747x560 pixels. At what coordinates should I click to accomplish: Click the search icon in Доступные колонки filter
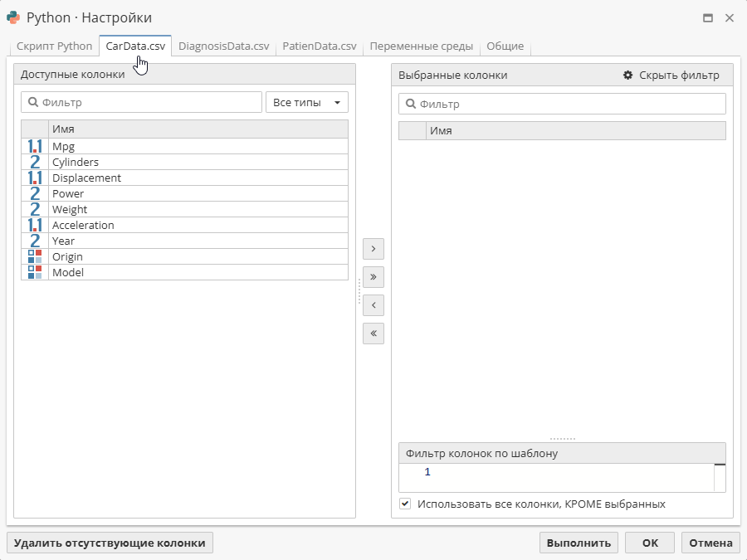(x=32, y=101)
